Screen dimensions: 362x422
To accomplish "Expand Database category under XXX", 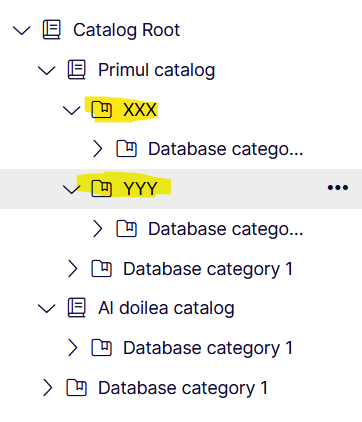I will coord(97,149).
